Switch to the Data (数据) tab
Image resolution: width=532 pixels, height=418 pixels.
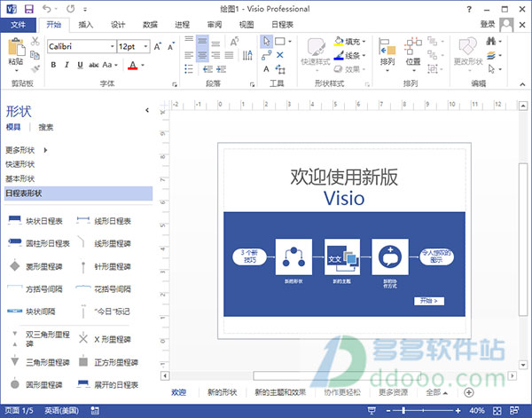pos(150,25)
